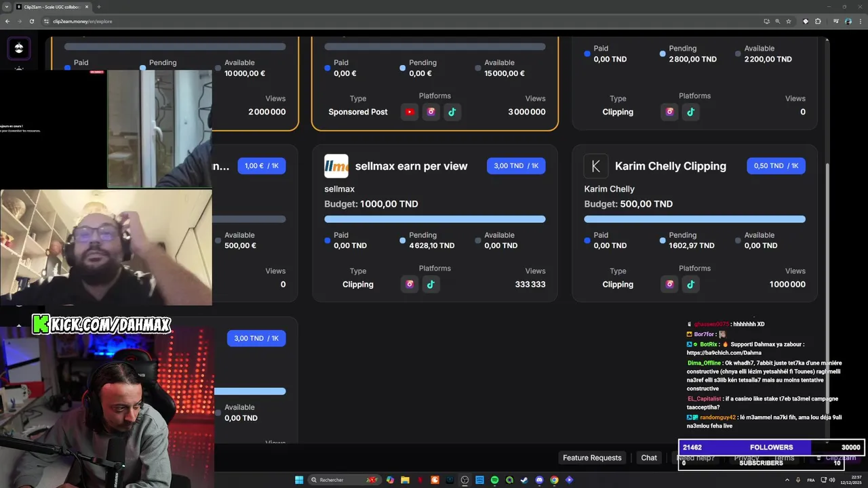Click 'Budget: 1000,00 TND' on sellmax card

click(x=371, y=204)
